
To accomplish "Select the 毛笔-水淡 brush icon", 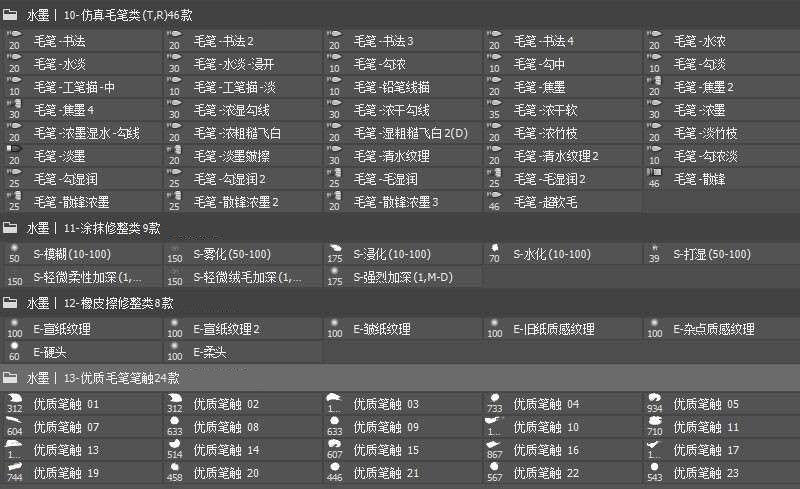I will pyautogui.click(x=14, y=63).
